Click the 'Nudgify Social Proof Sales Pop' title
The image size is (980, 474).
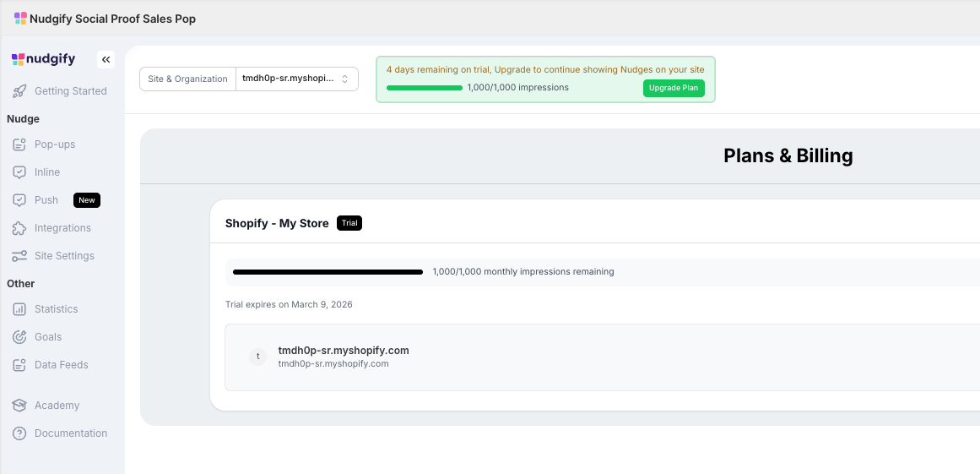pyautogui.click(x=112, y=19)
